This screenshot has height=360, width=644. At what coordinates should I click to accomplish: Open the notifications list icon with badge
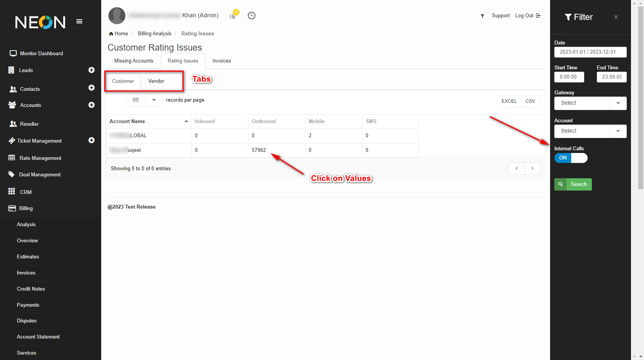coord(233,16)
